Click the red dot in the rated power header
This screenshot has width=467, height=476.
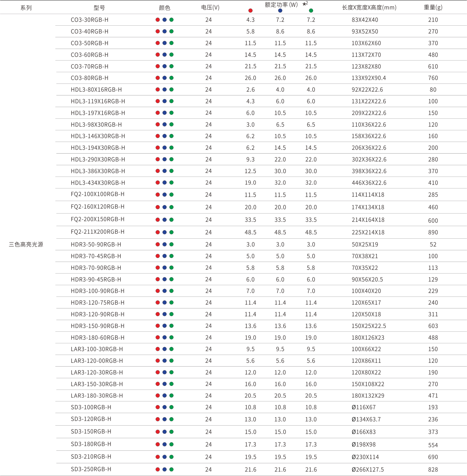click(x=250, y=10)
